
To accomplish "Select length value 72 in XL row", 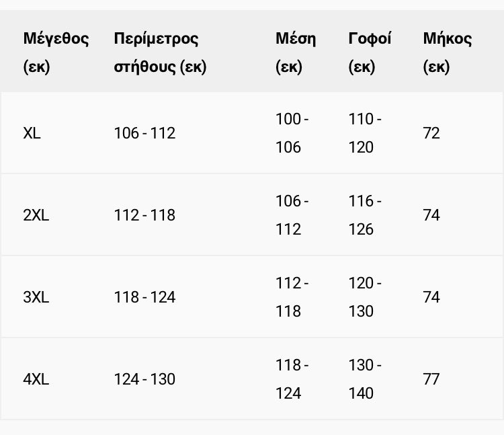I will (x=431, y=133).
